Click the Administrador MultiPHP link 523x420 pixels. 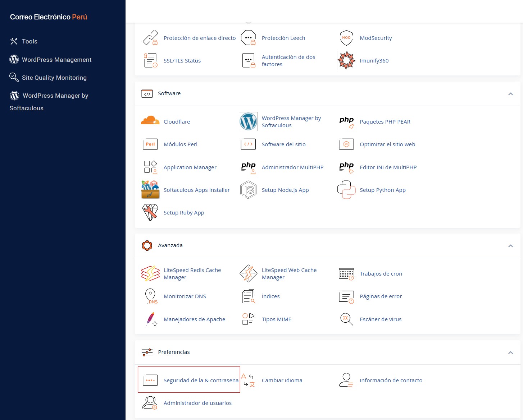[x=292, y=167]
